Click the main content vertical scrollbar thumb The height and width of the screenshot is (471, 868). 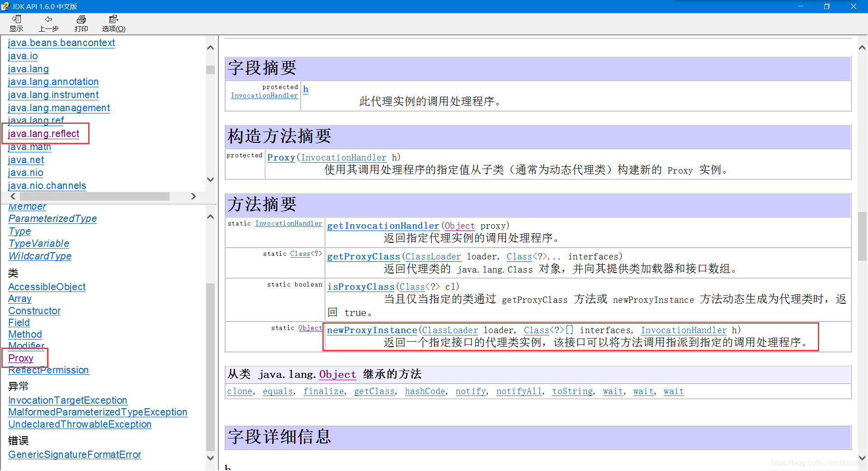click(x=862, y=236)
